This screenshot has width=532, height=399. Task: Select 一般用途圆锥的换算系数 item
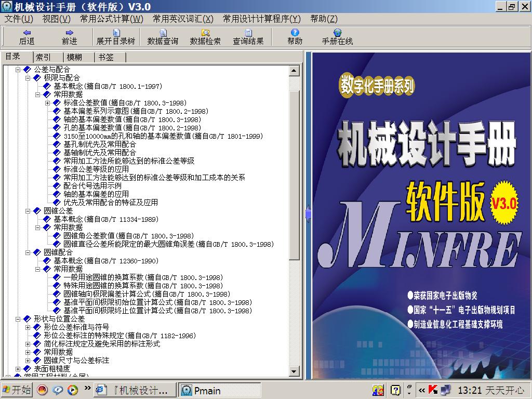tap(143, 277)
